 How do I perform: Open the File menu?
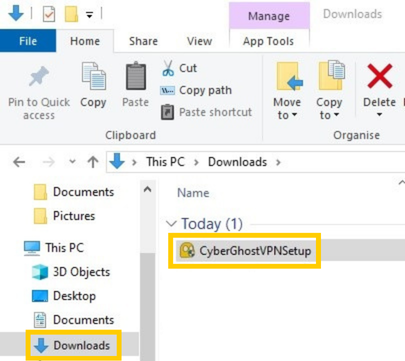pos(28,41)
